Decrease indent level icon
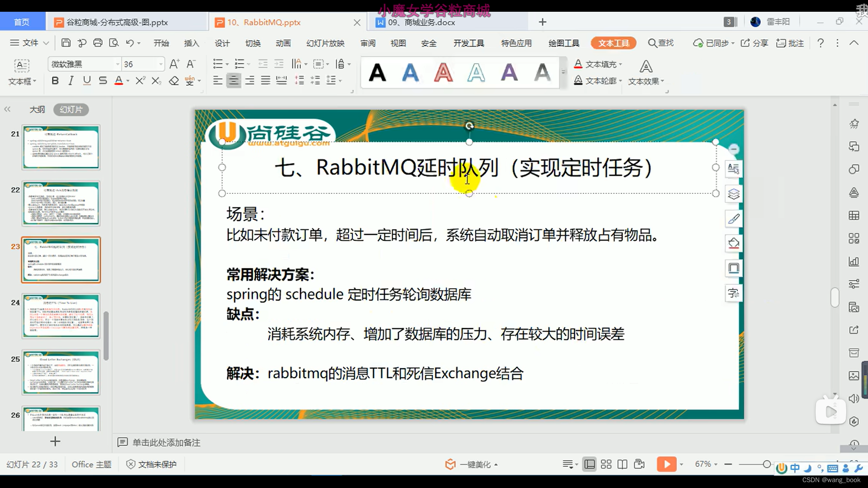 click(x=263, y=64)
